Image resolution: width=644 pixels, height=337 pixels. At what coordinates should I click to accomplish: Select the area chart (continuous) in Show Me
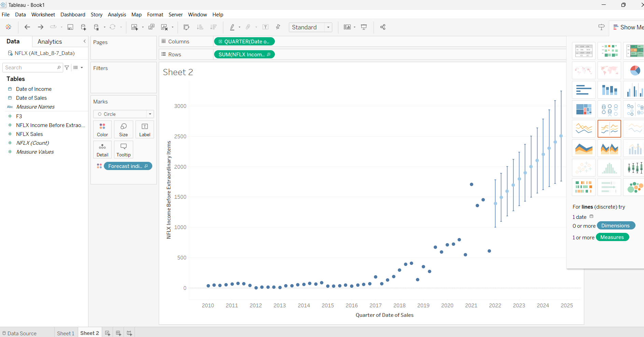tap(584, 148)
